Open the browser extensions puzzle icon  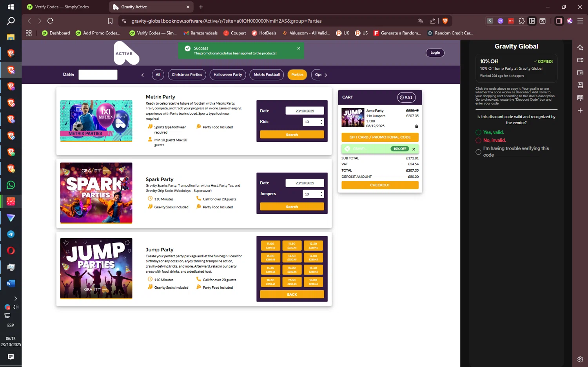tap(521, 21)
